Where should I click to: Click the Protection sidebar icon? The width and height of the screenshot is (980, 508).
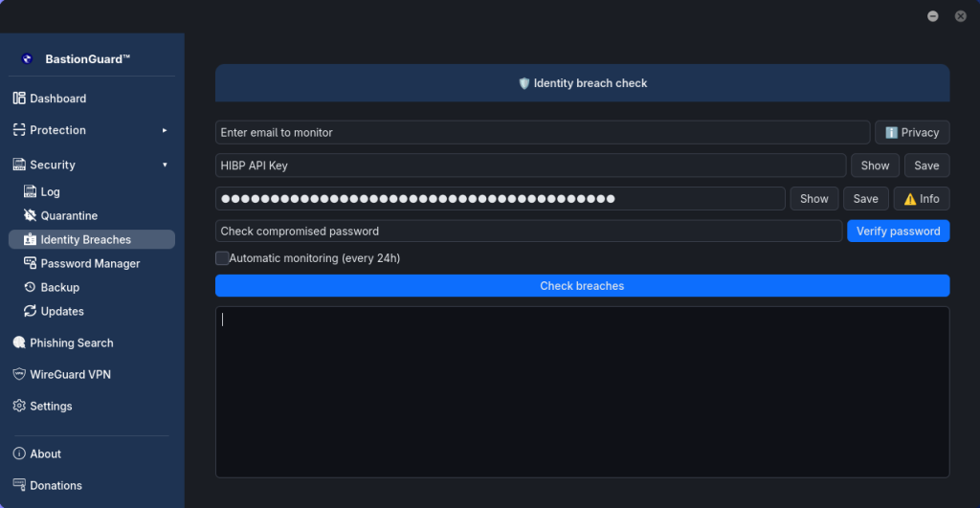19,129
